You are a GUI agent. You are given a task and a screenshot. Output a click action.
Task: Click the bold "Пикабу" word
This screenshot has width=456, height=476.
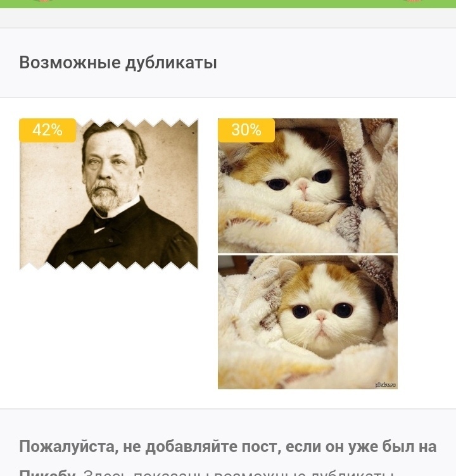[47, 473]
